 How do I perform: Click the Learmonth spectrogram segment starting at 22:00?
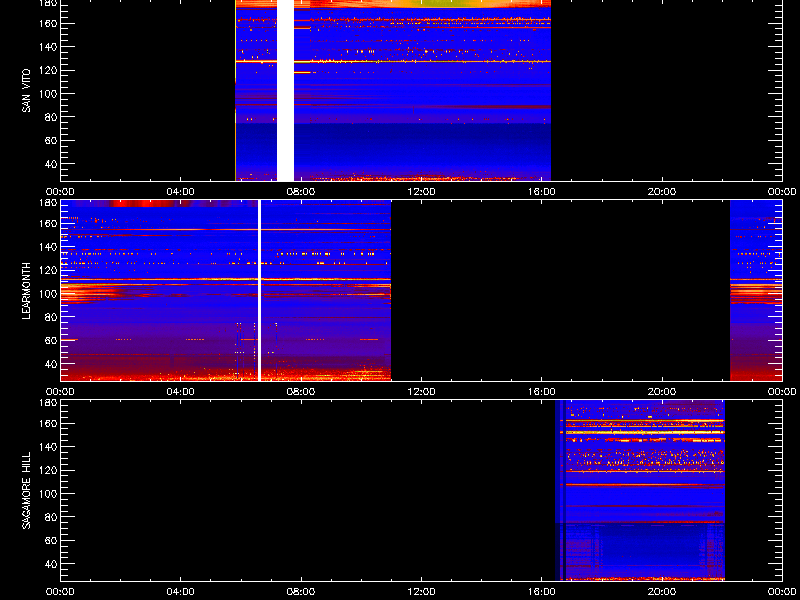point(756,290)
